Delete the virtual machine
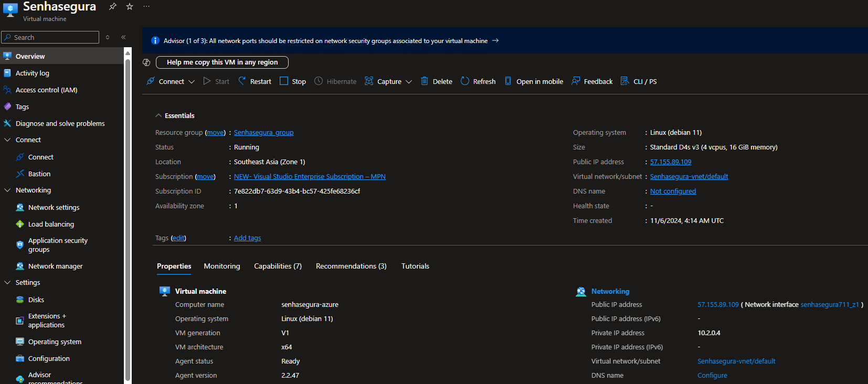Viewport: 868px width, 384px height. (x=437, y=81)
